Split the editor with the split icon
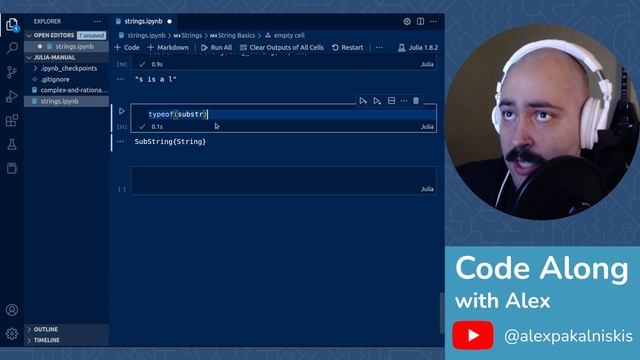 [x=420, y=21]
